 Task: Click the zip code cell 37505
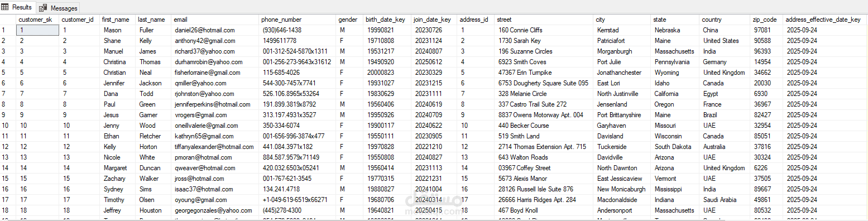tap(766, 179)
